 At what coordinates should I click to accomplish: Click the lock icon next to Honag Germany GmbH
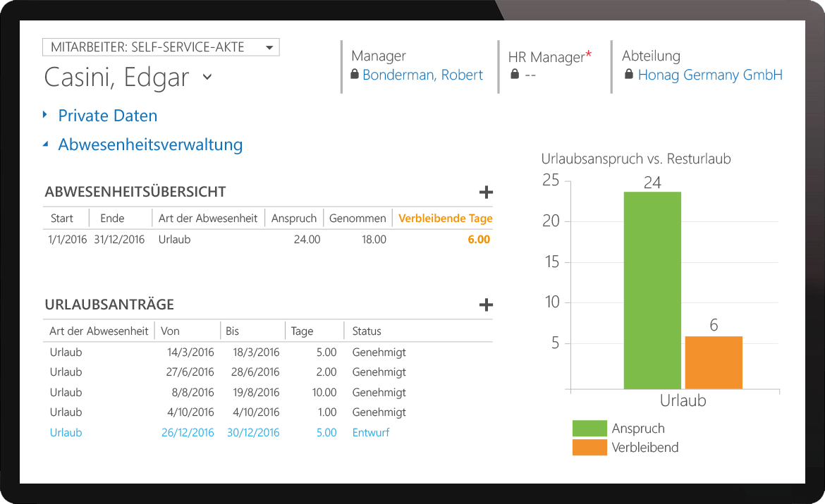(x=629, y=75)
